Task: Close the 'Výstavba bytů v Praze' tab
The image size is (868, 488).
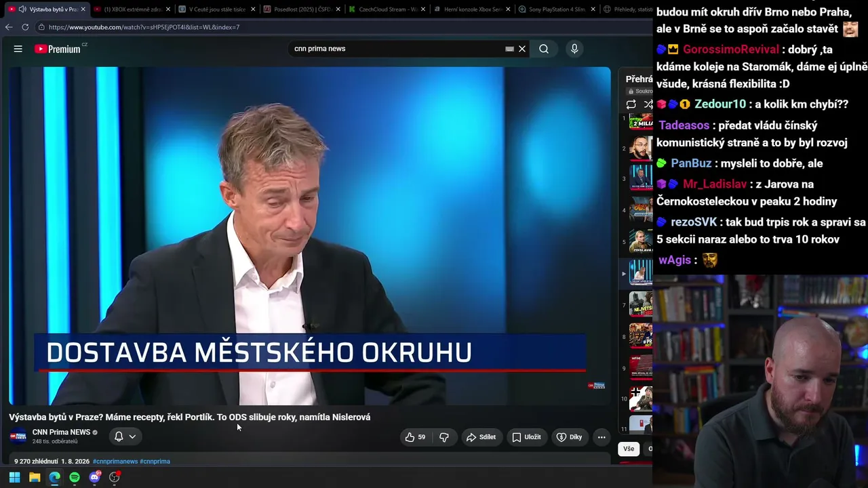Action: coord(83,9)
